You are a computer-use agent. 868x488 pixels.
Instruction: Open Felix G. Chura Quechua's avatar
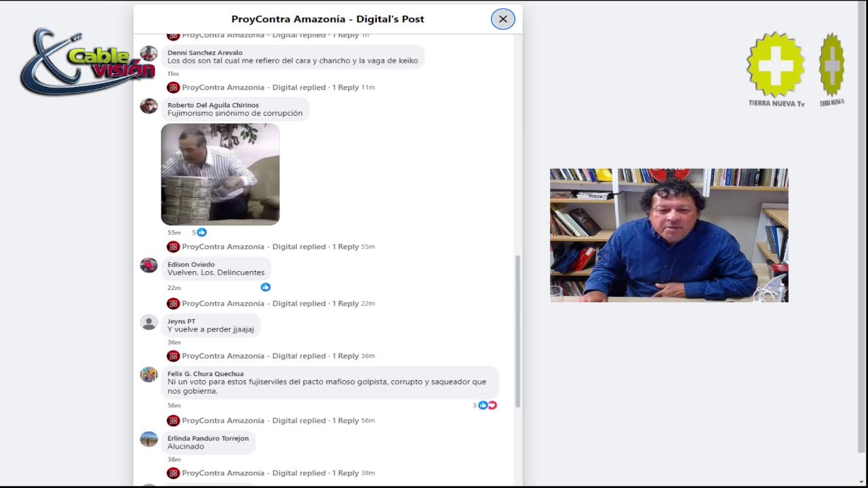[149, 374]
